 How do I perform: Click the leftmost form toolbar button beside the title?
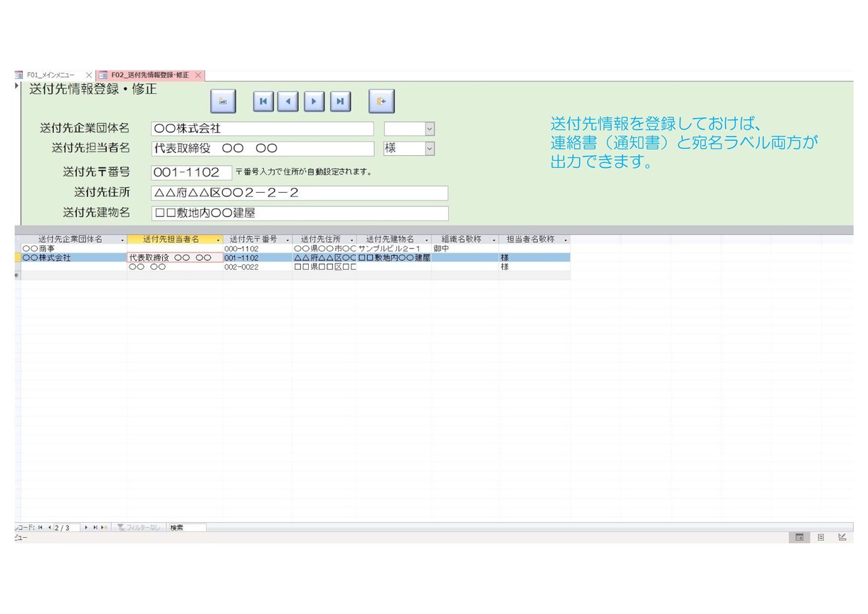point(223,102)
